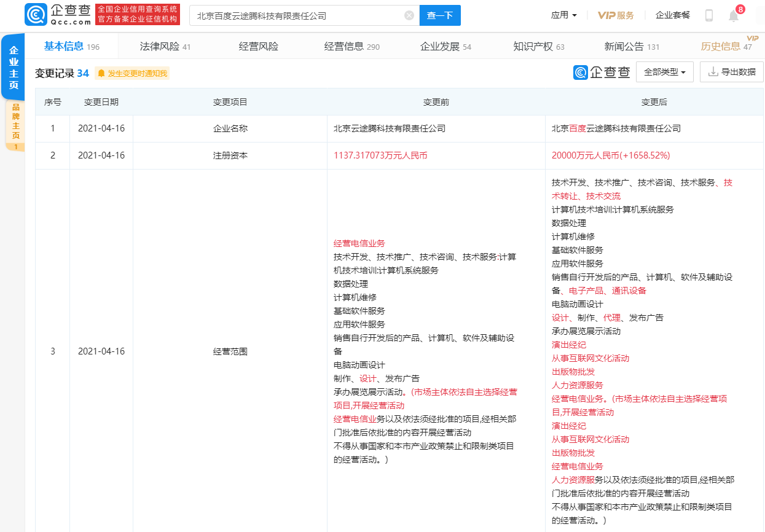The width and height of the screenshot is (765, 532).
Task: Click the 企查查 logo beside 全部类型
Action: [602, 72]
